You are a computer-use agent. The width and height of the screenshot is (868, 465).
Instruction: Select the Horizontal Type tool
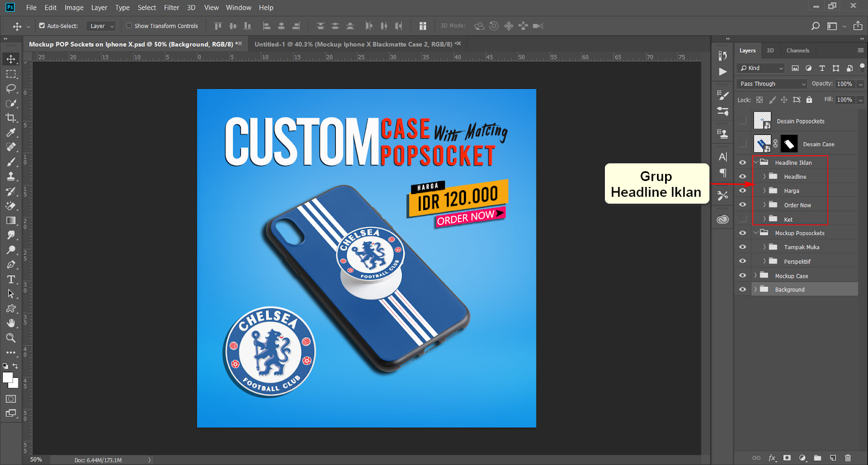(11, 279)
